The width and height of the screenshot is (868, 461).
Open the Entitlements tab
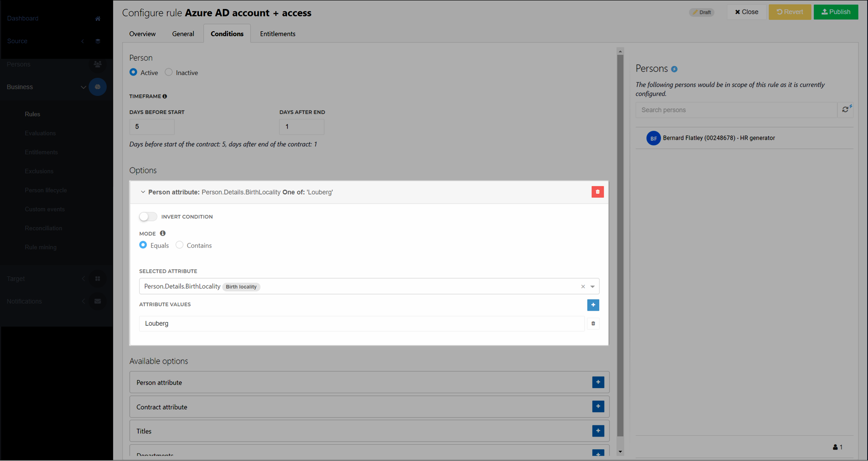(278, 34)
